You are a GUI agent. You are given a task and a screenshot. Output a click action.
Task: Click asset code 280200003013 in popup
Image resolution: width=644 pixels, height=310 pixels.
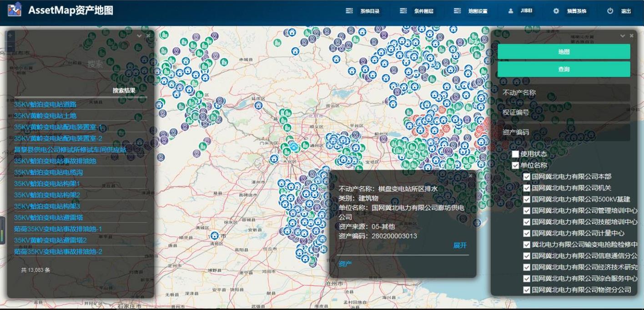[394, 236]
